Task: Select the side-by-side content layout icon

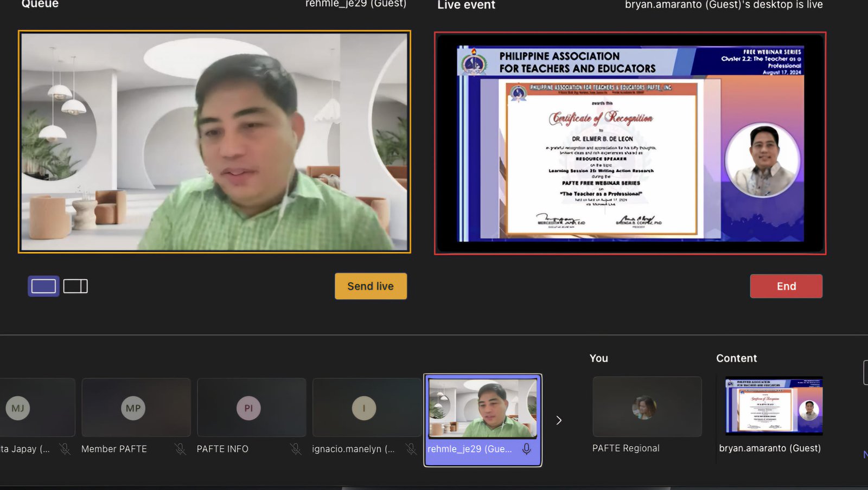Action: (75, 286)
